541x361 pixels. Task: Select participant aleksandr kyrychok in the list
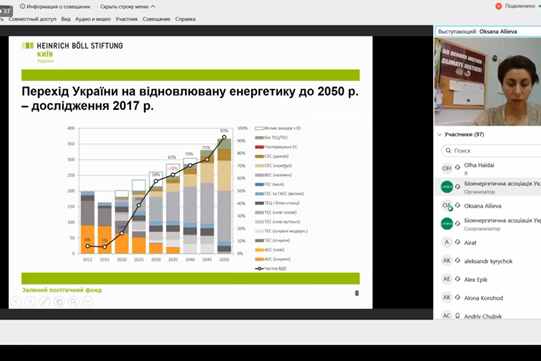tap(488, 261)
